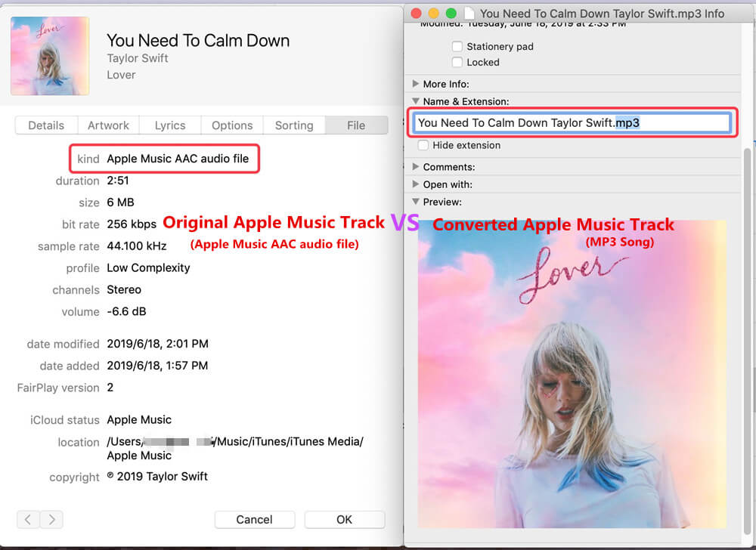Click the file name input field
756x550 pixels.
point(572,123)
